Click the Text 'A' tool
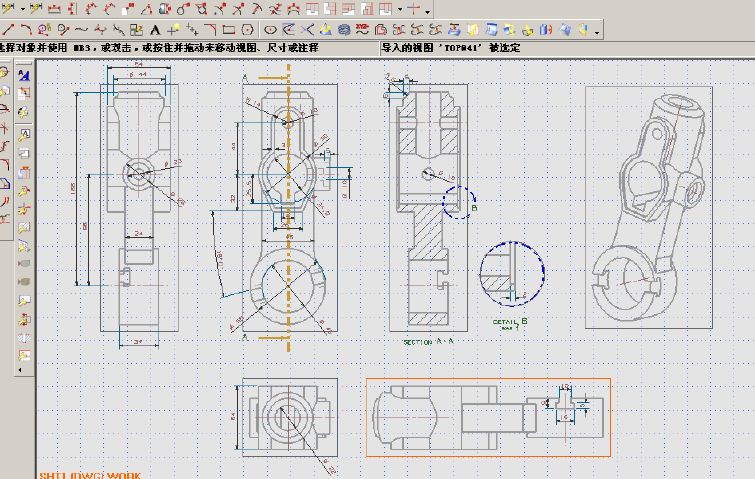The width and height of the screenshot is (755, 479). coord(155,30)
